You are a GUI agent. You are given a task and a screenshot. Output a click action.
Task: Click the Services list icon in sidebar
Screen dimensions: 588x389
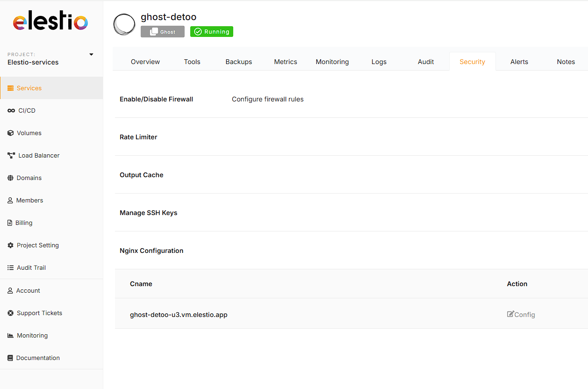pos(11,88)
